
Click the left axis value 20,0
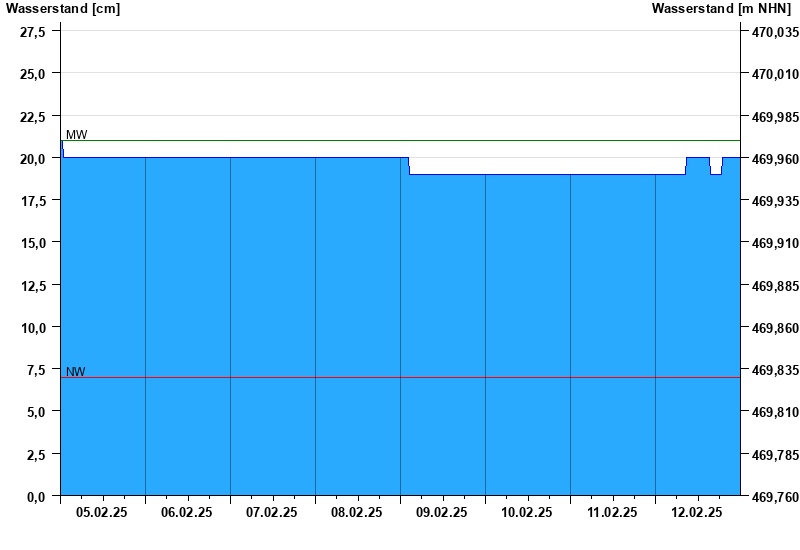click(33, 159)
